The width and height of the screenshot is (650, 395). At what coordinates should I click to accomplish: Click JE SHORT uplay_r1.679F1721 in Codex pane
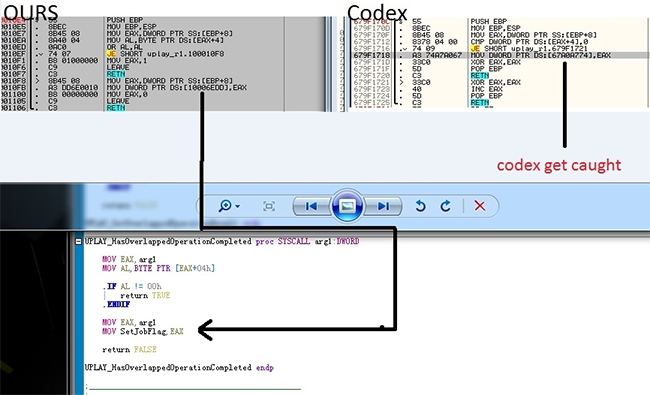click(529, 48)
